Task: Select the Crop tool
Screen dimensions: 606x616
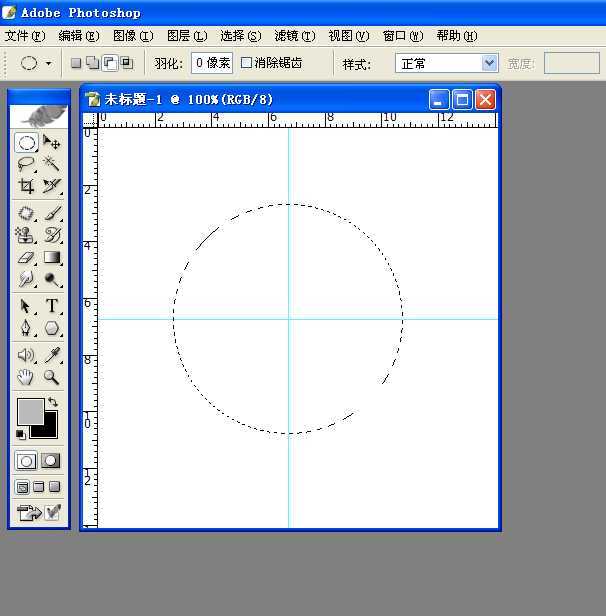Action: [x=27, y=186]
